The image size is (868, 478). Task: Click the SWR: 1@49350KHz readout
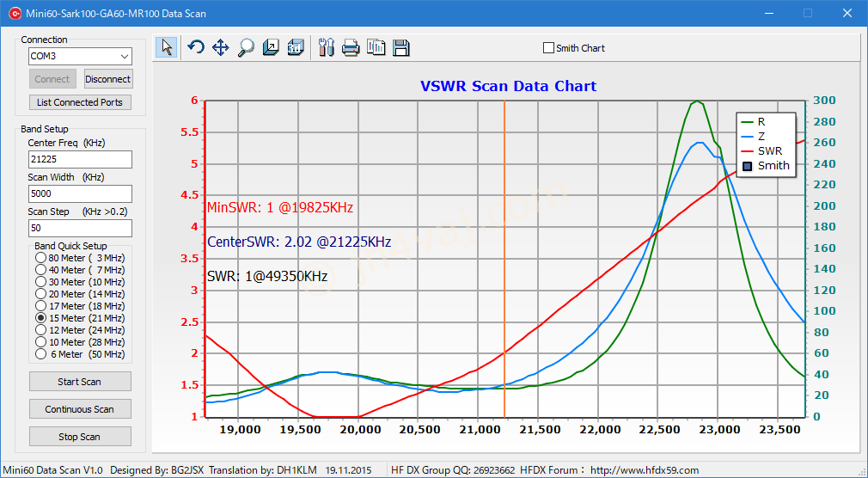tap(266, 276)
